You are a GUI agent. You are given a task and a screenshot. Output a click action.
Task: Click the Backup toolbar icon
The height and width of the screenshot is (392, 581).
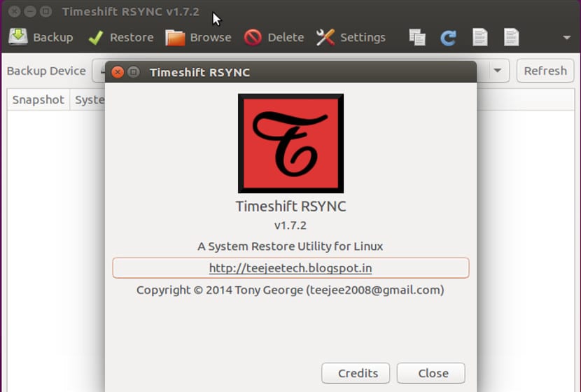pos(18,37)
